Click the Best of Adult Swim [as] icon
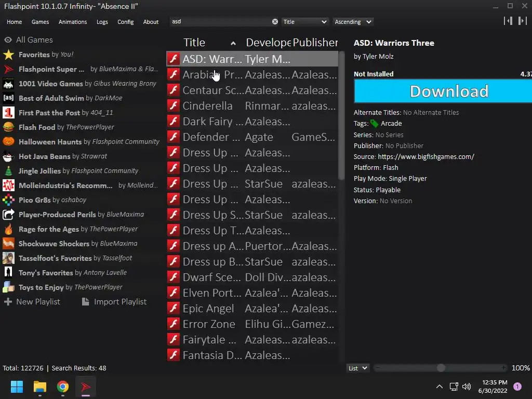Screen dimensions: 532x399 (x=8, y=98)
